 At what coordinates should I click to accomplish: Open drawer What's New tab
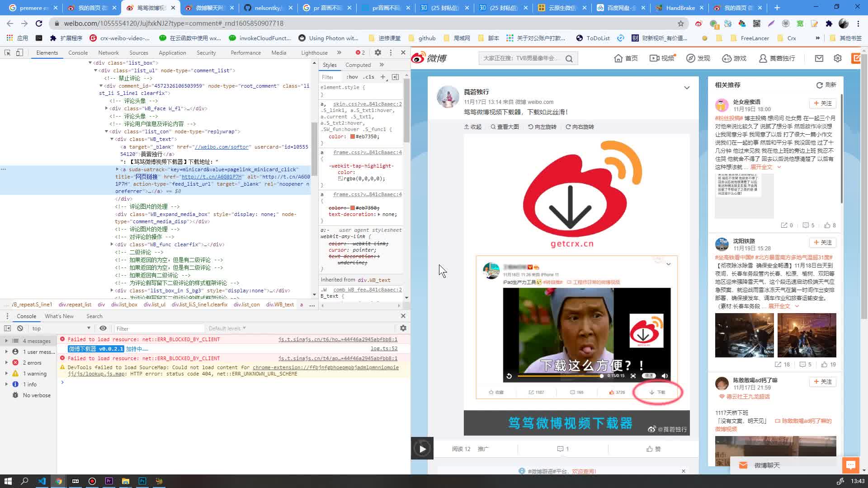tap(59, 316)
